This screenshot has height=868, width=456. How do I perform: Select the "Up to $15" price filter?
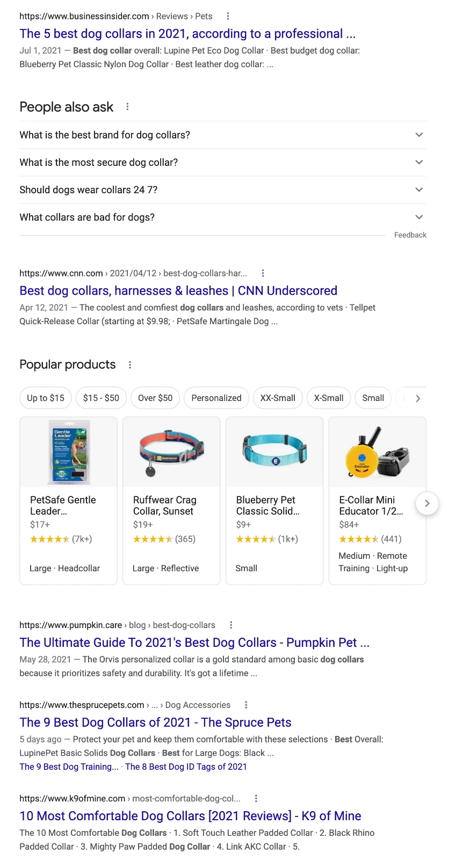click(x=46, y=398)
